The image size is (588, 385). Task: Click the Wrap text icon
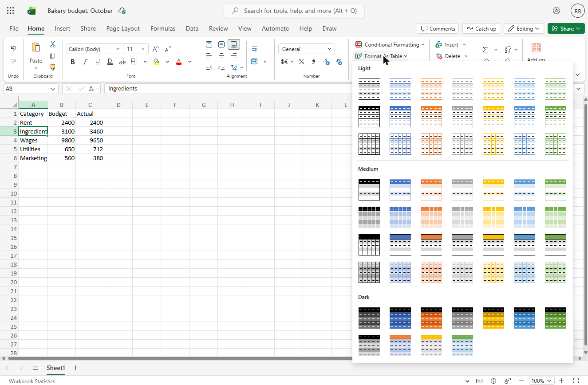[x=255, y=49]
